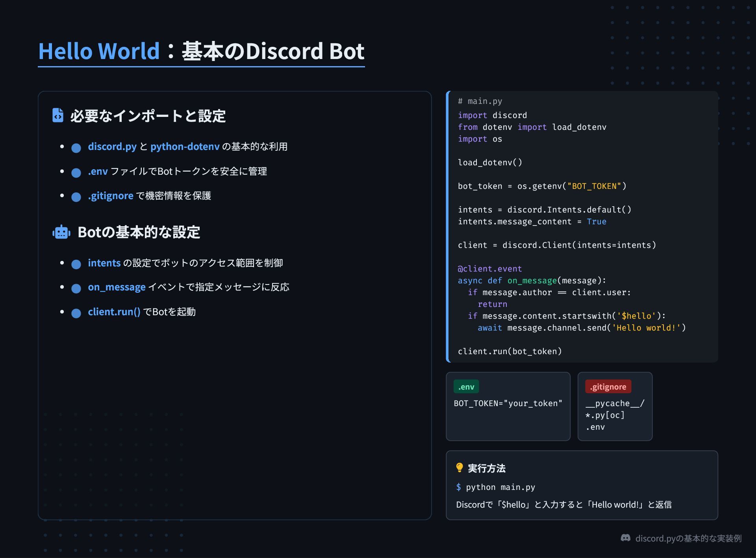Click the blue bullet before .env ファイル
756x558 pixels.
click(76, 173)
